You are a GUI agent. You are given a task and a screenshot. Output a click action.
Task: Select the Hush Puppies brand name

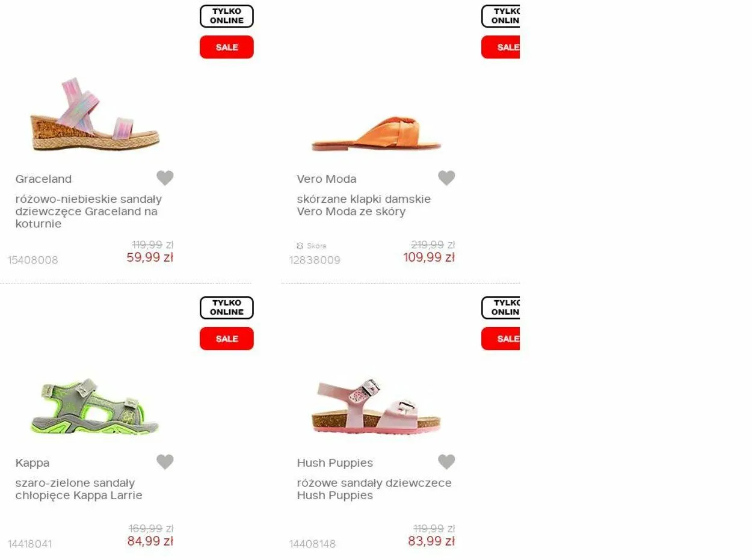[334, 463]
